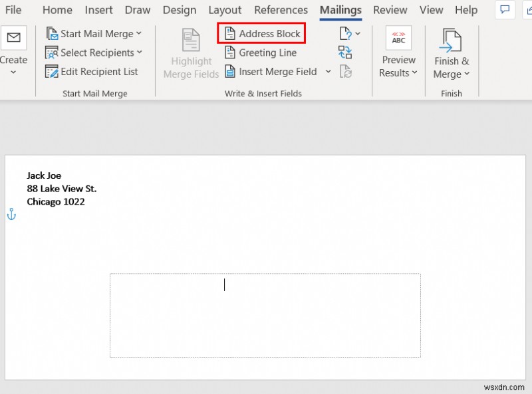Image resolution: width=532 pixels, height=394 pixels.
Task: Click the Preview Results ABC icon
Action: (x=398, y=39)
